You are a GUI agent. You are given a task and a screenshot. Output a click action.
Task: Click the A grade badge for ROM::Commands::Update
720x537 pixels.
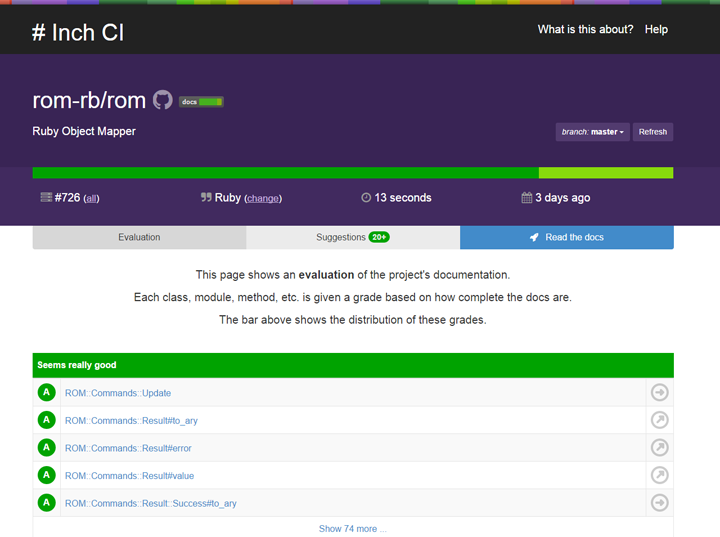coord(46,392)
